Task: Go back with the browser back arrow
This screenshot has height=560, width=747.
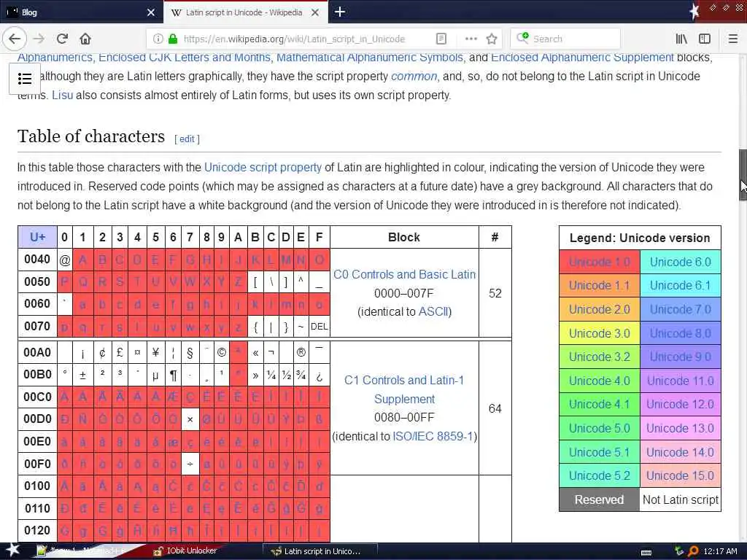Action: tap(15, 39)
